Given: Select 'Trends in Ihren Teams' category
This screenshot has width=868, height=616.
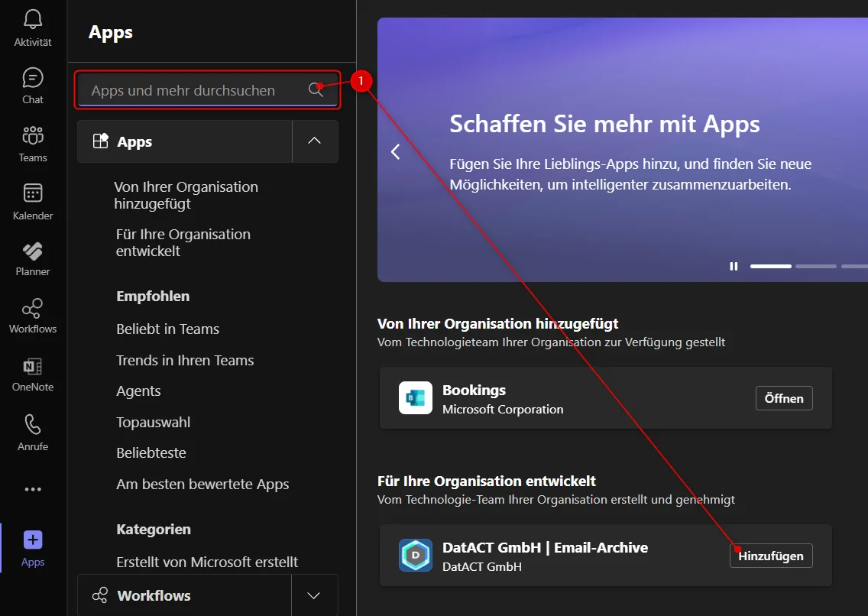Looking at the screenshot, I should coord(185,360).
